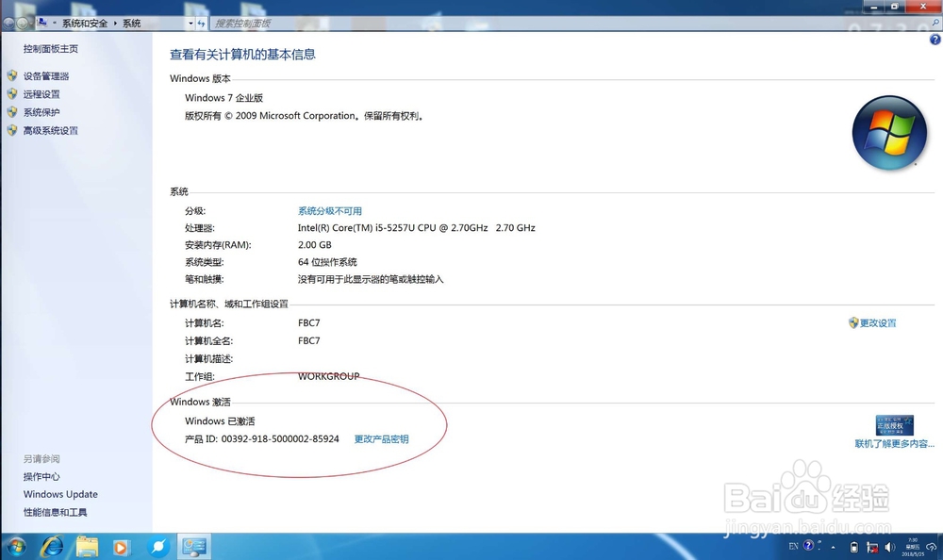Click the WORKGROUP workgroup value
Viewport: 943px width, 560px height.
point(328,376)
